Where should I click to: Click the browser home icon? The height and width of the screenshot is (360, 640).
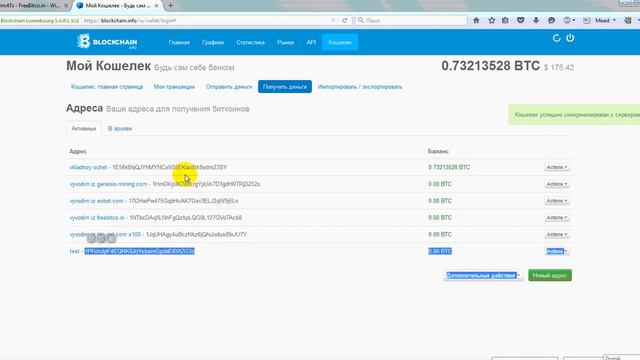pos(476,20)
